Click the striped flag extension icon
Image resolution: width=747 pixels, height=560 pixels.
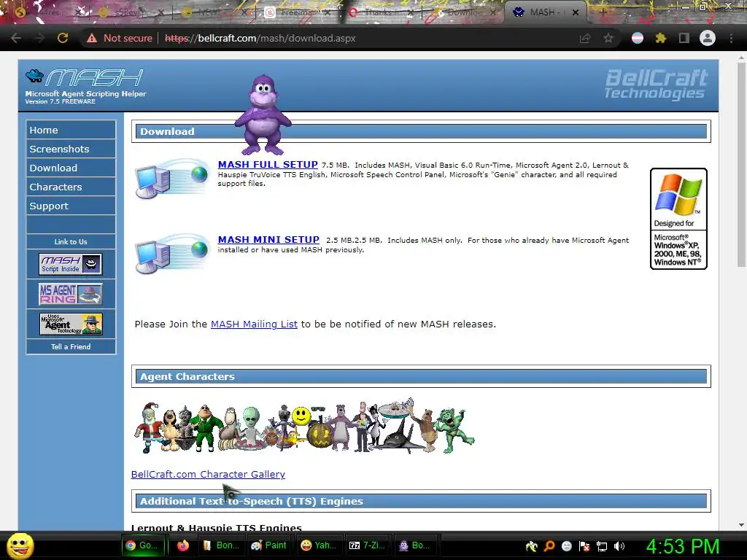(x=638, y=38)
